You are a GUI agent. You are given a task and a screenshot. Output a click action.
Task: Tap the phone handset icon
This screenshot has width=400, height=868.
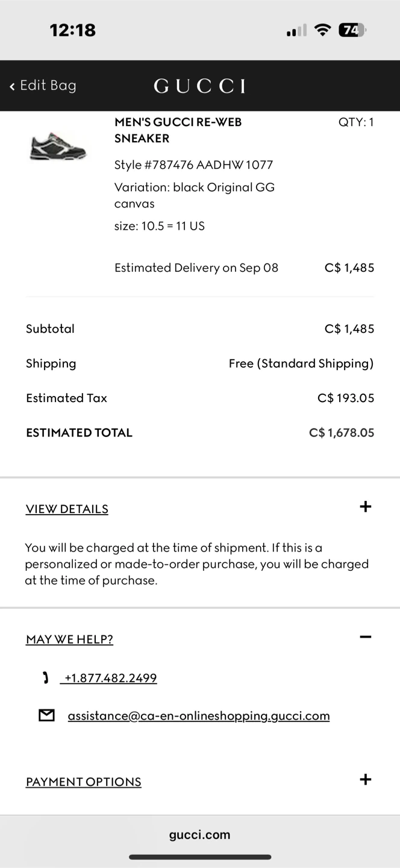coord(46,678)
